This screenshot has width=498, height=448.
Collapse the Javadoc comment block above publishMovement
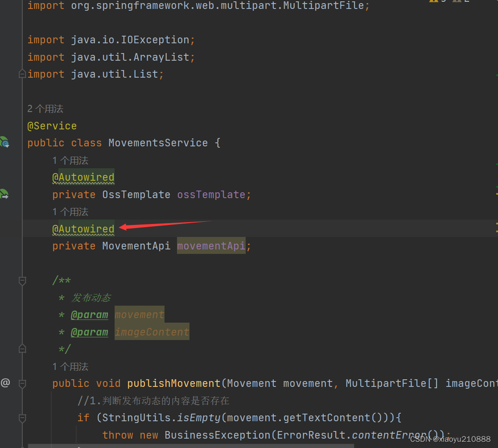coord(22,281)
